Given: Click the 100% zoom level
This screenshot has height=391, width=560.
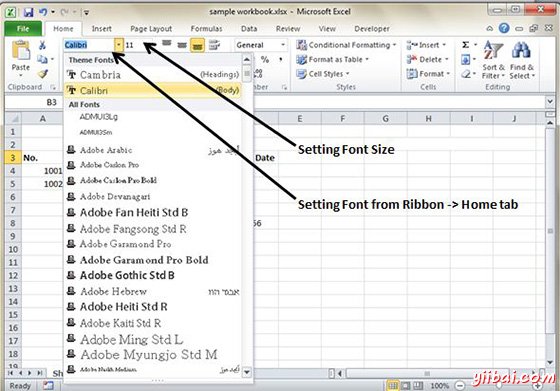Looking at the screenshot, I should point(439,386).
